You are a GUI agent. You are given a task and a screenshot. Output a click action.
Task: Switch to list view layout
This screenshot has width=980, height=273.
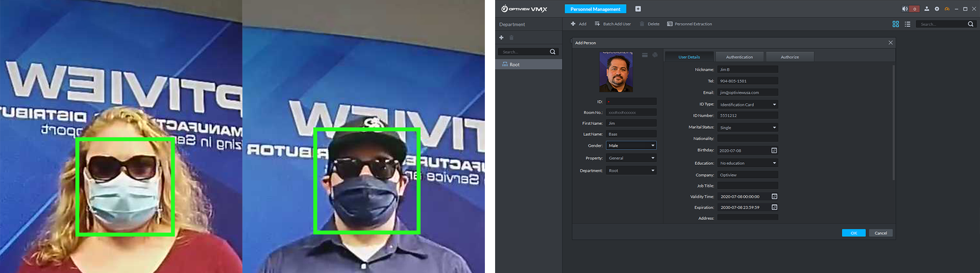908,24
